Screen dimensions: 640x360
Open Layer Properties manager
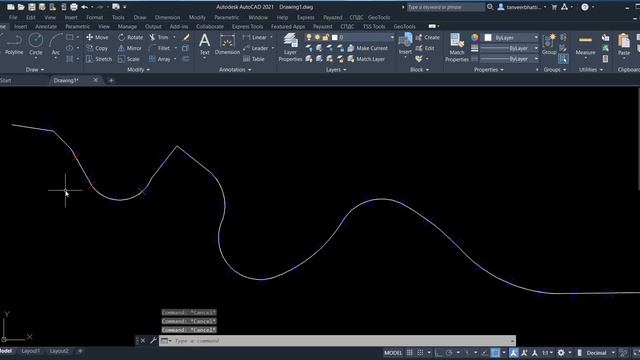click(290, 47)
